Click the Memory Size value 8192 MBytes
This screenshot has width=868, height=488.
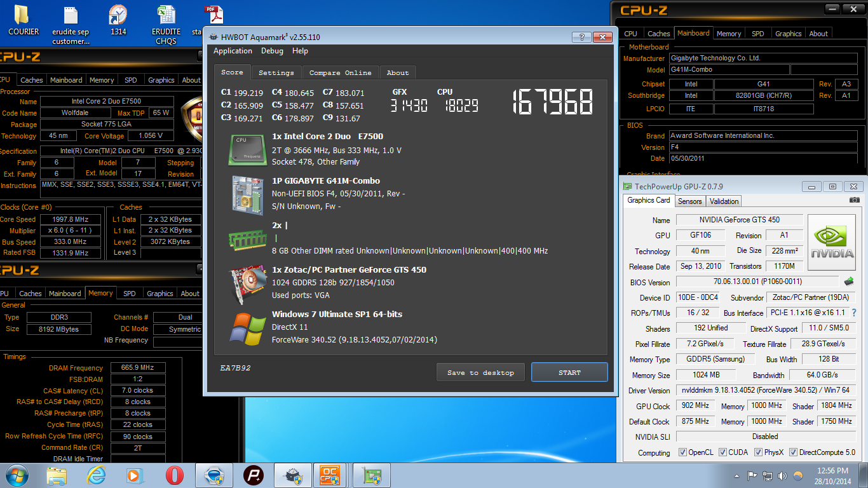pos(60,329)
